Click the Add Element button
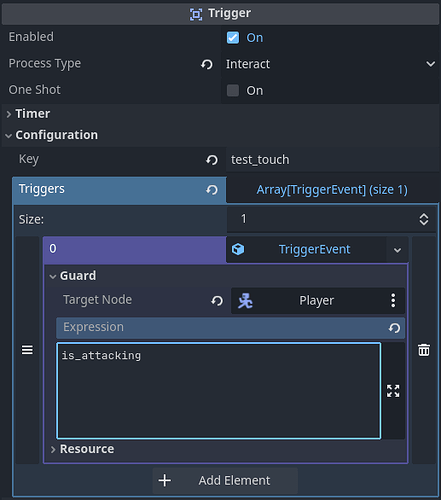This screenshot has width=441, height=500. tap(225, 480)
